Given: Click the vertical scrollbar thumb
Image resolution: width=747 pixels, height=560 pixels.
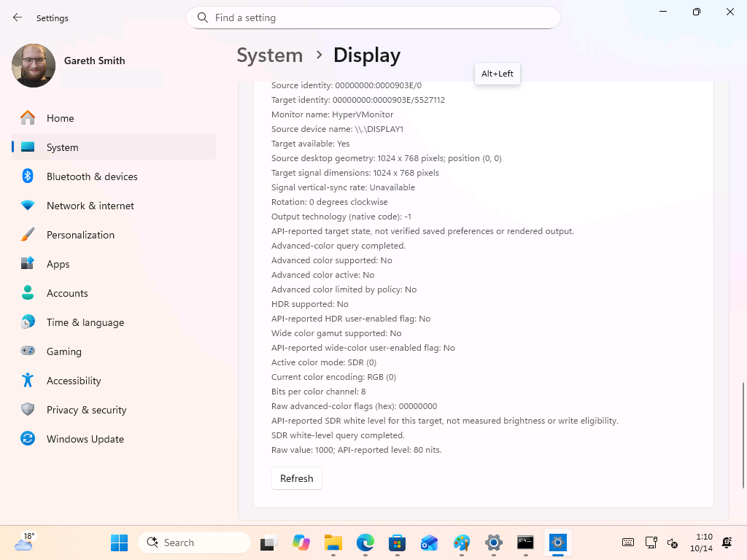Looking at the screenshot, I should (743, 435).
